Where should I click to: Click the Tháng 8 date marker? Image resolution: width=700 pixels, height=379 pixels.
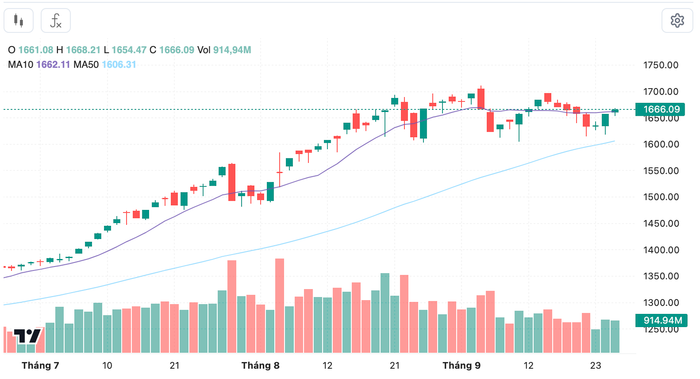click(260, 366)
